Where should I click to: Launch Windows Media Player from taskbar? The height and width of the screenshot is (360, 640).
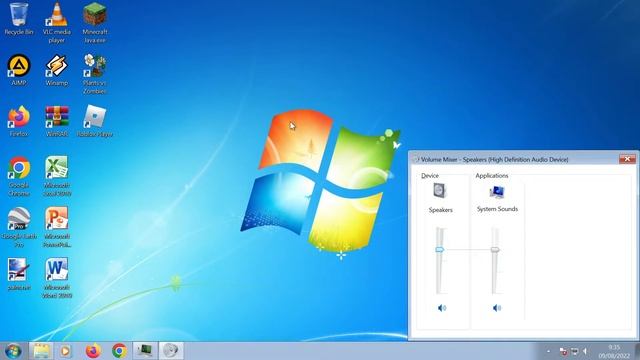pyautogui.click(x=65, y=351)
